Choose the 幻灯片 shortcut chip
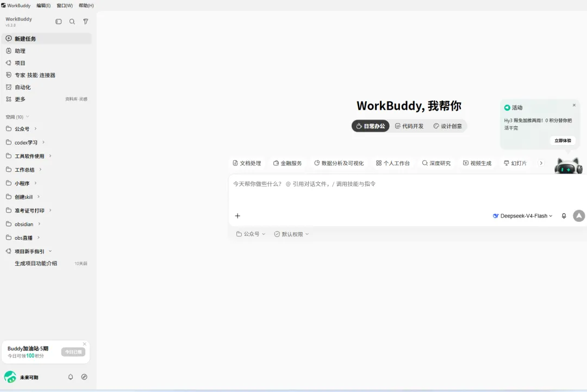587x392 pixels. click(x=515, y=163)
